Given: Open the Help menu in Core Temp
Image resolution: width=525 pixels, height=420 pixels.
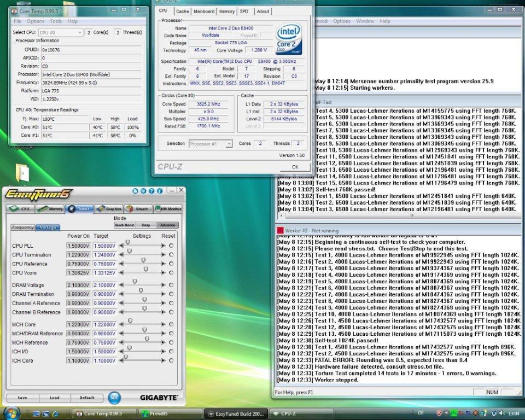Looking at the screenshot, I should pyautogui.click(x=73, y=21).
